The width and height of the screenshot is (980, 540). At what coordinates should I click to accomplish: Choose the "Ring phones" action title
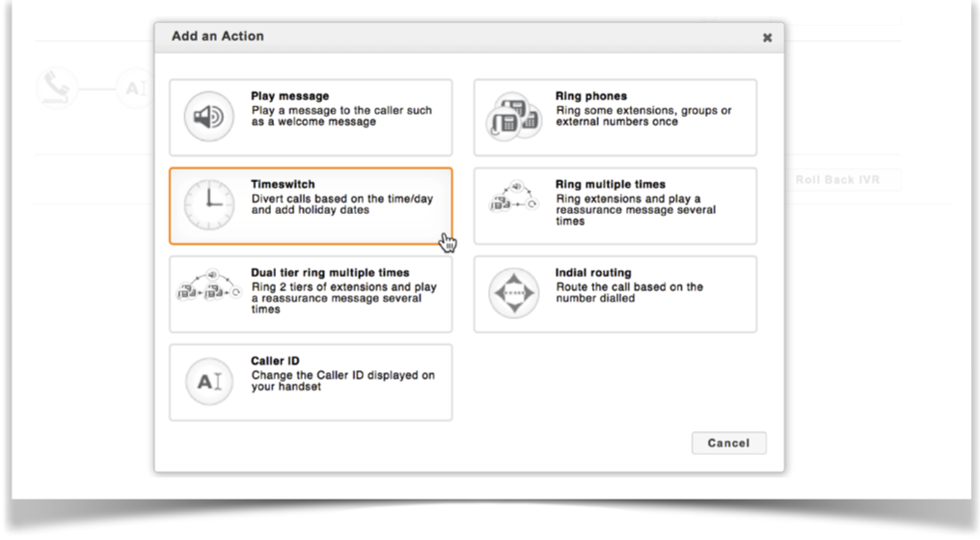coord(590,96)
